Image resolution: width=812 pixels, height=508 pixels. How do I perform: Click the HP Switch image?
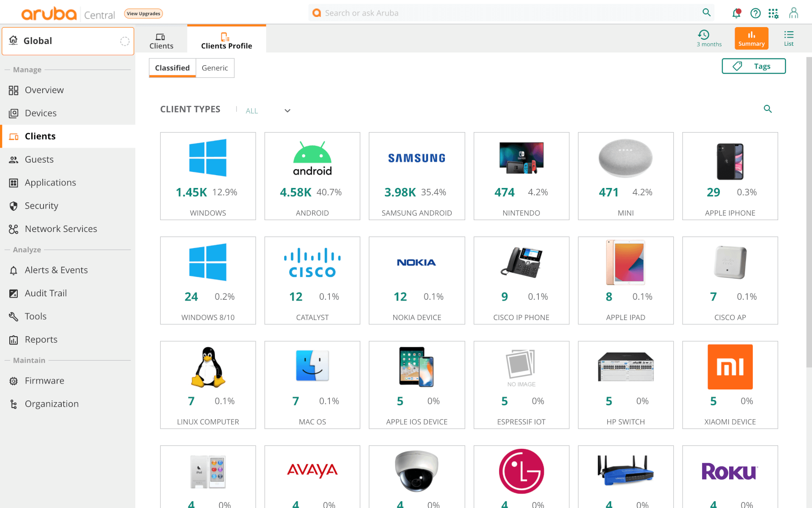coord(625,367)
